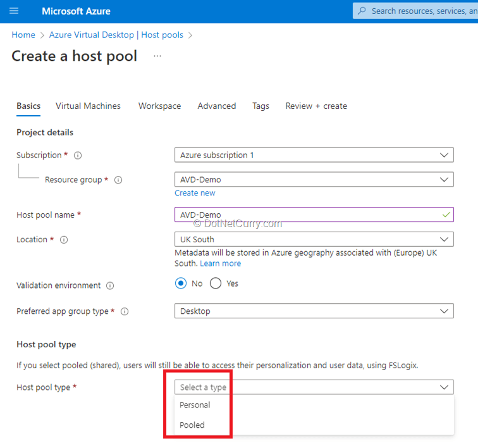Focus the Host pool name field
Viewport: 478px width, 448px height.
[x=314, y=215]
